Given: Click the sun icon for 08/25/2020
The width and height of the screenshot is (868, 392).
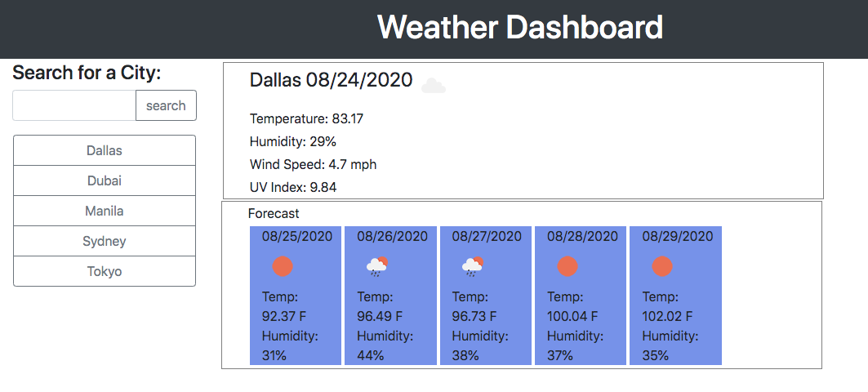Looking at the screenshot, I should [283, 266].
